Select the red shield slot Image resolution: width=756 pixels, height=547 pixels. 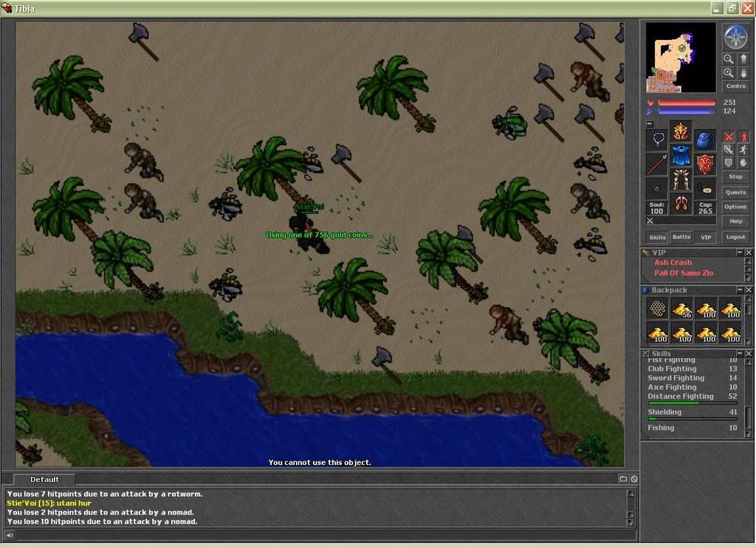705,165
